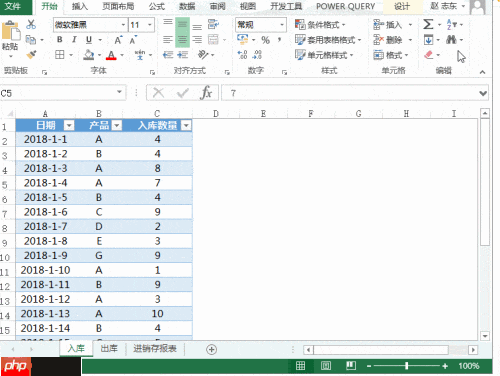Toggle top vertical alignment
500x376 pixels.
168,22
